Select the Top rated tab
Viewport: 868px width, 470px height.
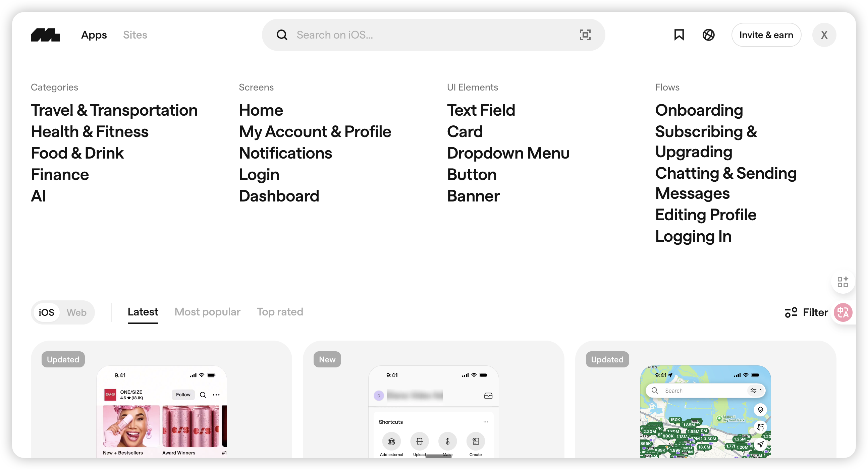[280, 312]
